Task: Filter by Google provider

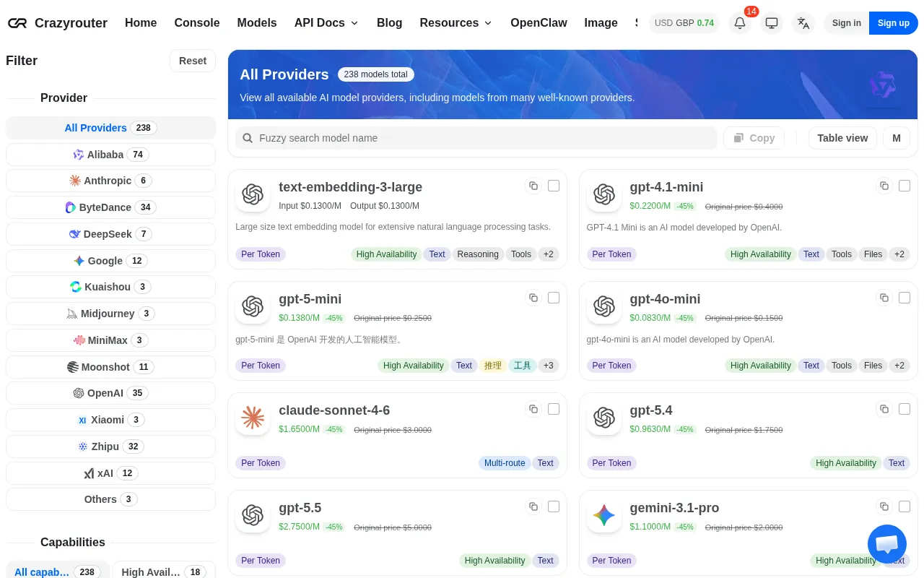Action: pyautogui.click(x=110, y=261)
